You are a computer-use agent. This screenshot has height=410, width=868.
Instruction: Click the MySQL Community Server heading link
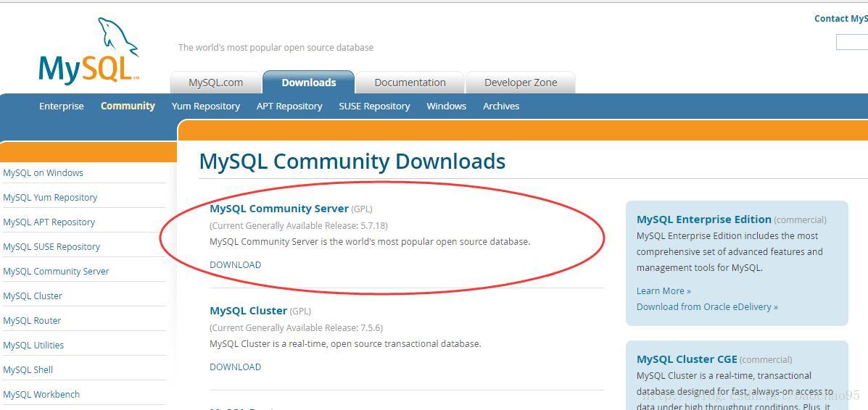(x=279, y=209)
